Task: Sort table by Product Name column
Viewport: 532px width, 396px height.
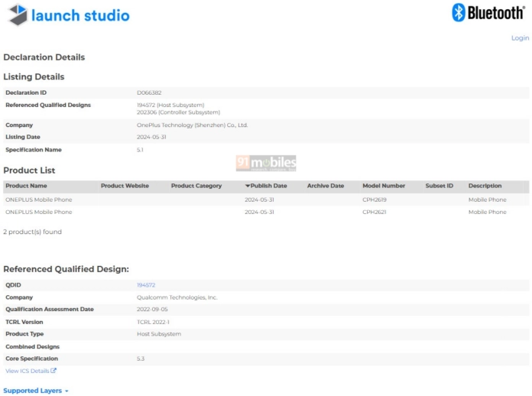Action: [26, 186]
